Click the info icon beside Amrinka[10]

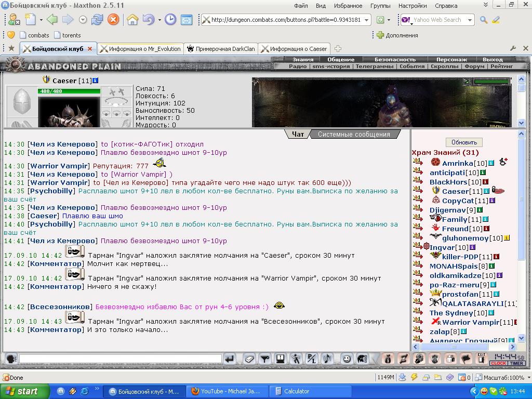(x=491, y=163)
